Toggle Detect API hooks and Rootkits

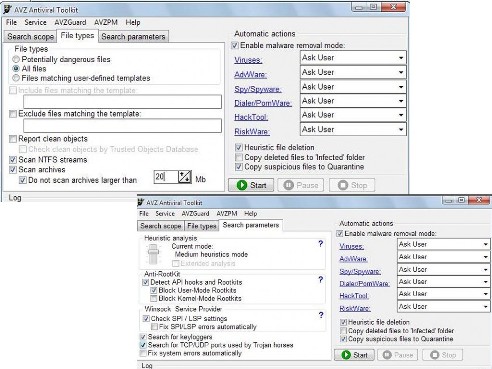(x=145, y=282)
